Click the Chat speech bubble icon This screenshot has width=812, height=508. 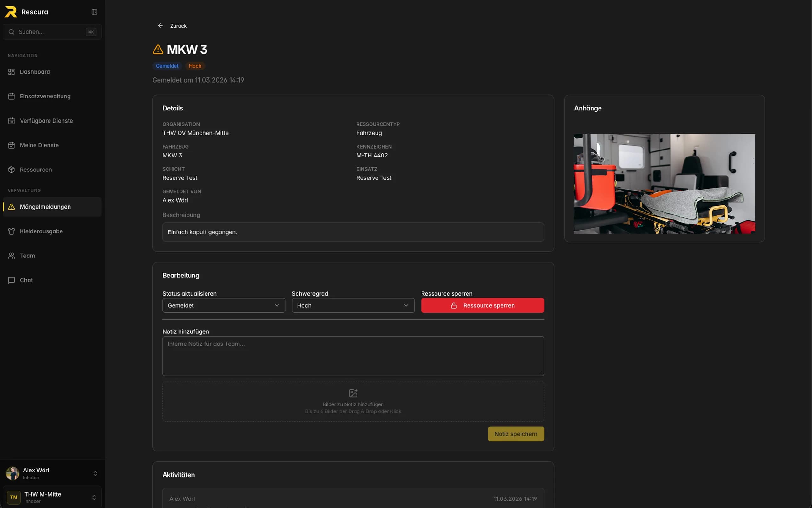pyautogui.click(x=11, y=280)
